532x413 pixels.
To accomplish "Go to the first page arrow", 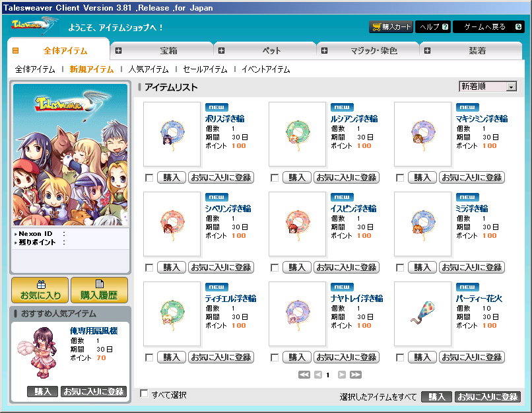I will [304, 375].
